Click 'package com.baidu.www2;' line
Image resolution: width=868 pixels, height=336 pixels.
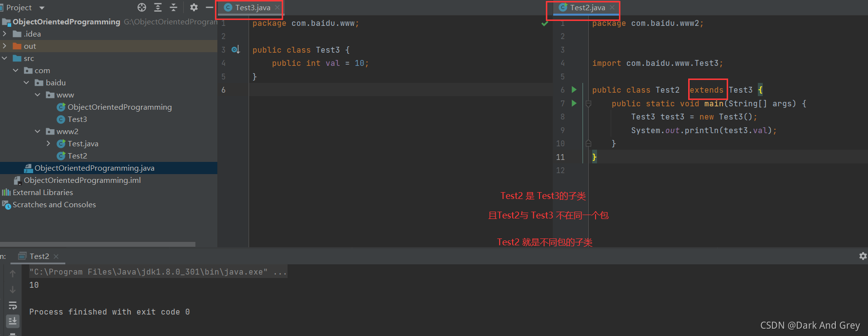coord(648,23)
